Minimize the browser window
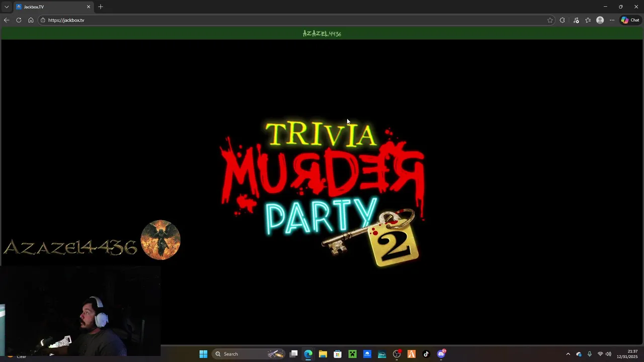The width and height of the screenshot is (644, 362). pos(605,7)
